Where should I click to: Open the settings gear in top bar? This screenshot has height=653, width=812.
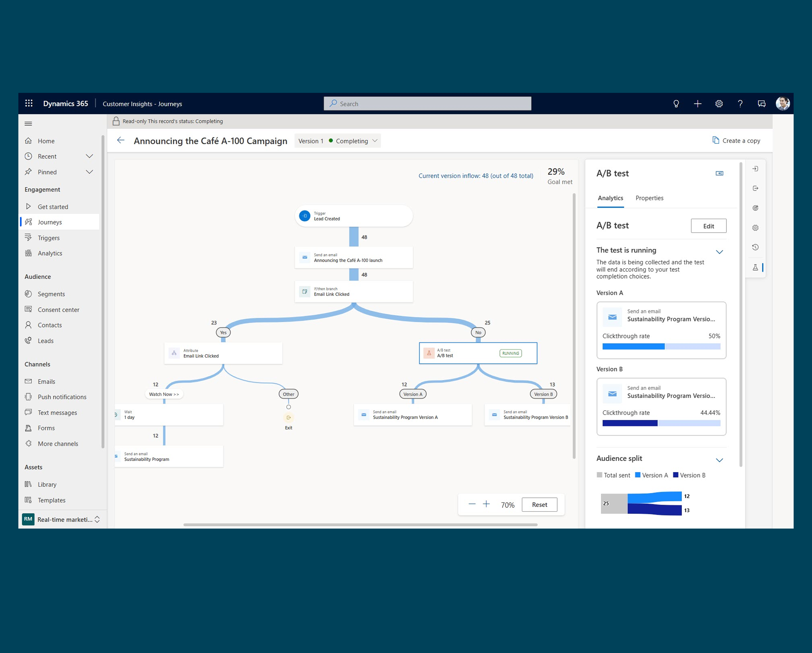click(x=719, y=104)
